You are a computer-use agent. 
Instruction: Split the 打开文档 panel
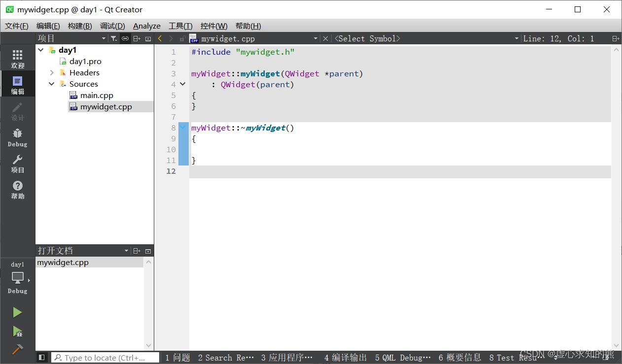tap(137, 251)
